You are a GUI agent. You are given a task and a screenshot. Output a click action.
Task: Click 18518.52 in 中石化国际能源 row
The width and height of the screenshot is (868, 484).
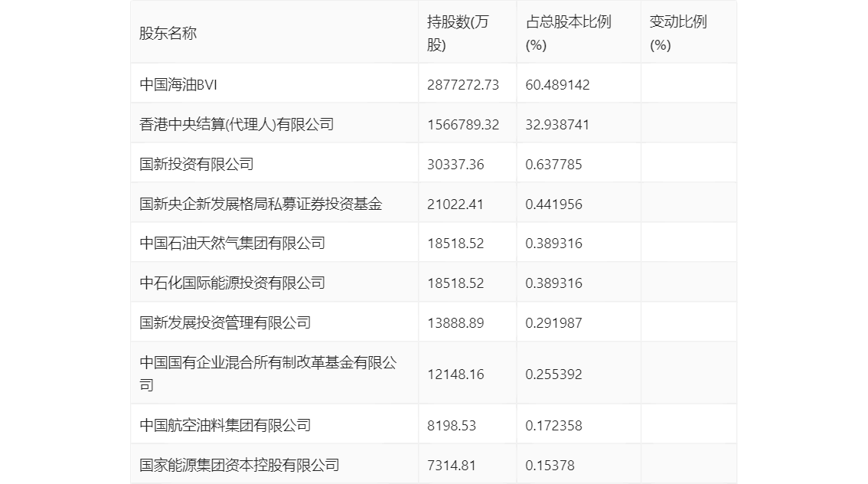(x=455, y=283)
